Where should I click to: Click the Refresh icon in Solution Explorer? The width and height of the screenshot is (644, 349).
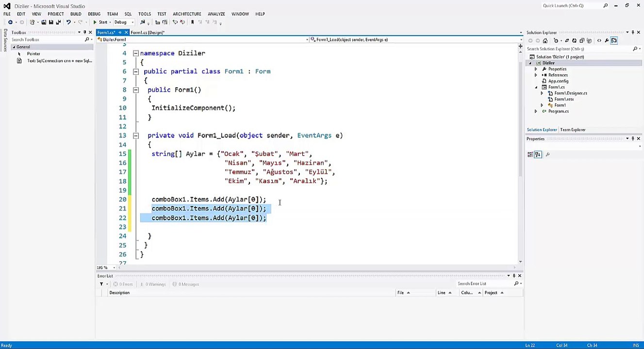click(x=574, y=41)
